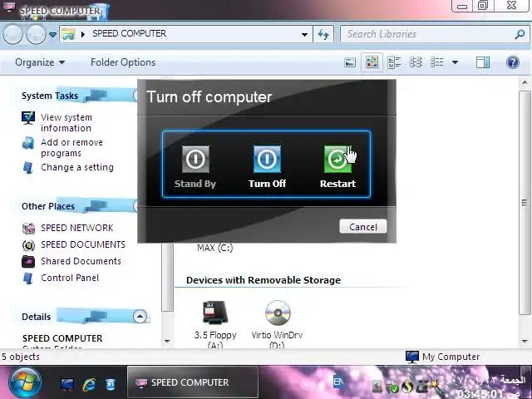
Task: Select the small-squares grid view icon
Action: click(416, 62)
